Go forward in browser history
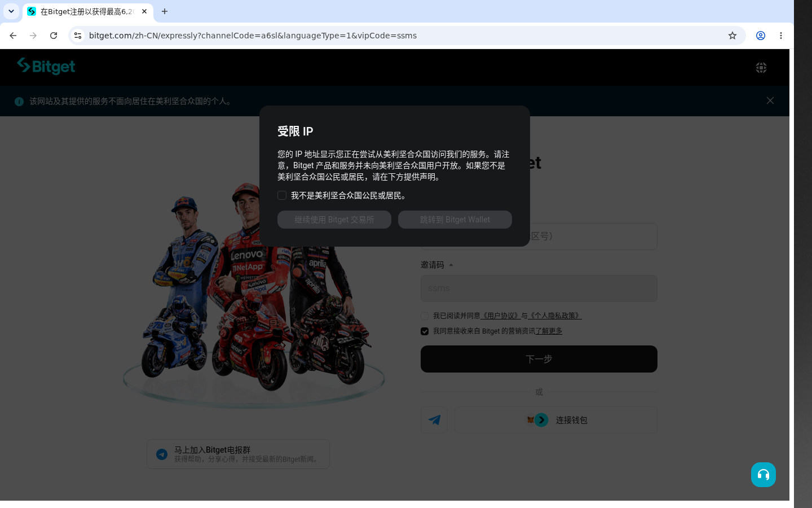The width and height of the screenshot is (812, 508). pos(33,36)
